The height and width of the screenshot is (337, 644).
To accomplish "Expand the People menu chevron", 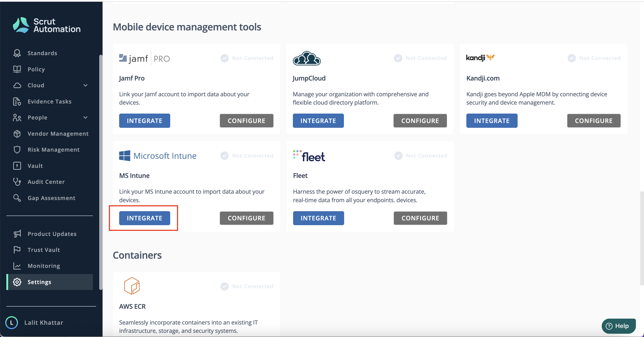I will pos(85,118).
